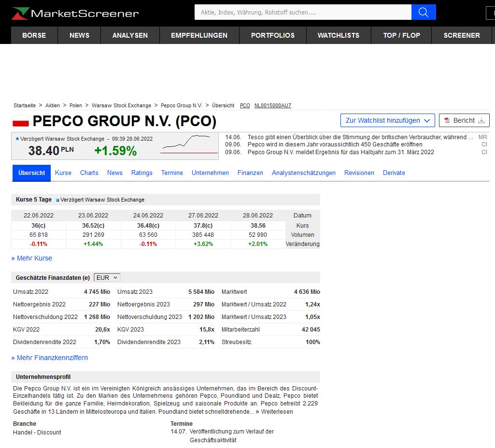Image resolution: width=495 pixels, height=448 pixels.
Task: Open the SCREENER menu
Action: (x=462, y=35)
